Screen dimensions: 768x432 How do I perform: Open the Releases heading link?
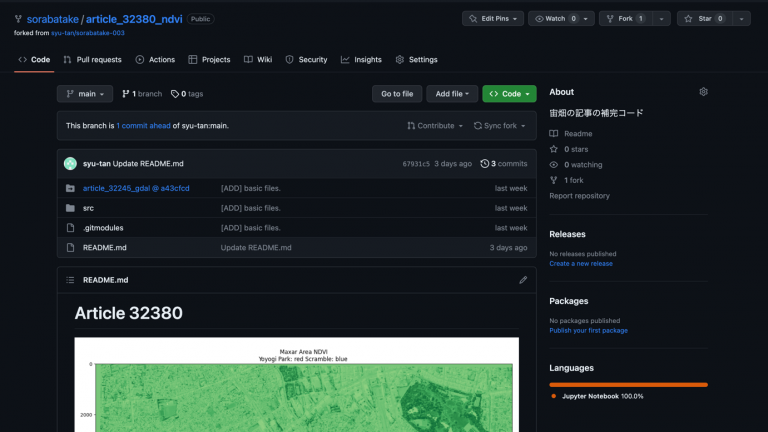click(x=567, y=234)
